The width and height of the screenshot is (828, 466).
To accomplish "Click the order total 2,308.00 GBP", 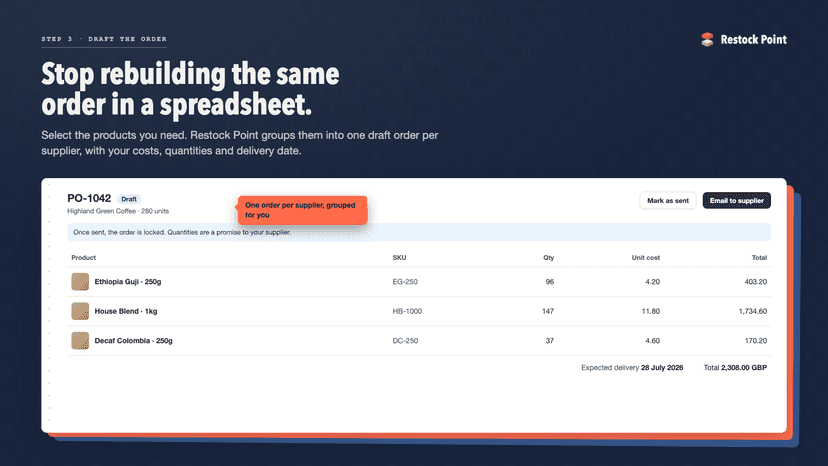I will pyautogui.click(x=744, y=368).
